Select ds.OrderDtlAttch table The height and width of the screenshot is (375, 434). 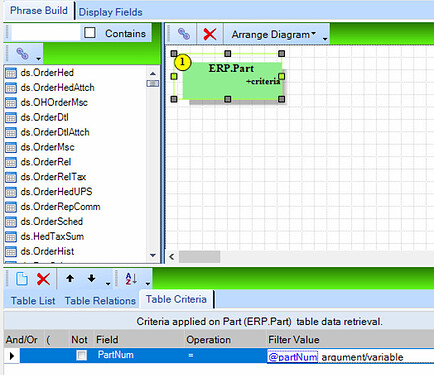coord(55,132)
